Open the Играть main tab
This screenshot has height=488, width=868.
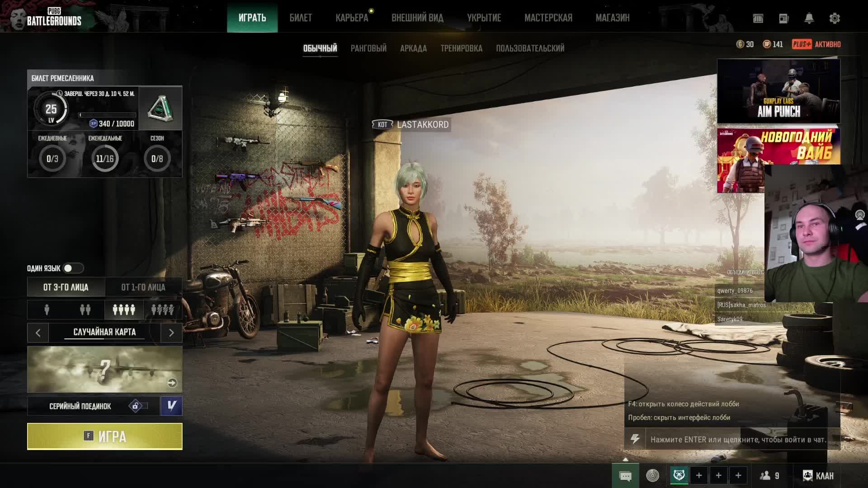pyautogui.click(x=252, y=18)
